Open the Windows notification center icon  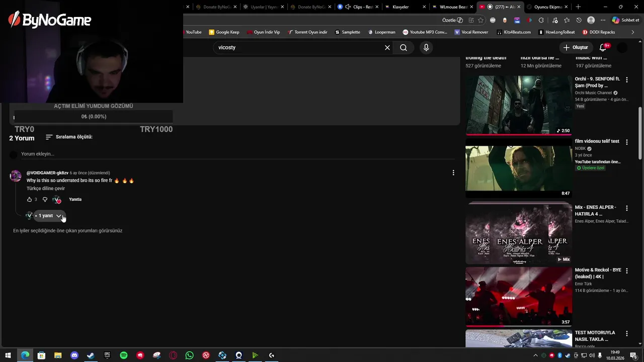[x=634, y=355]
